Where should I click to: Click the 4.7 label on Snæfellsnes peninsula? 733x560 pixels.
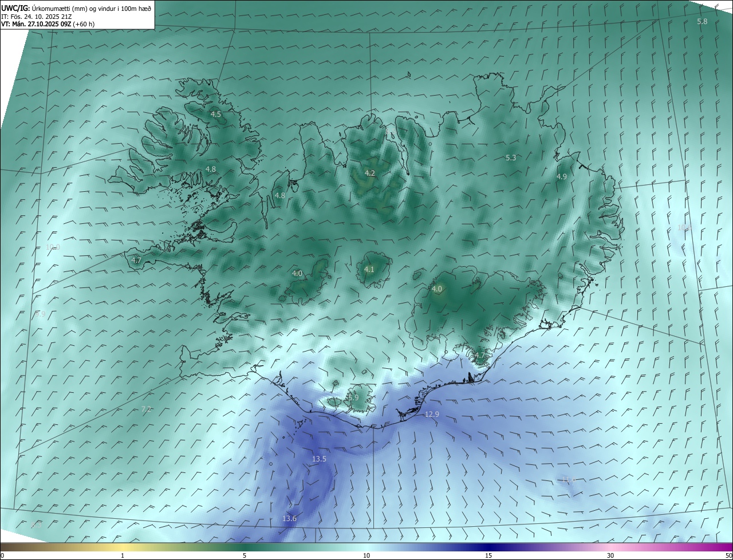click(x=136, y=260)
